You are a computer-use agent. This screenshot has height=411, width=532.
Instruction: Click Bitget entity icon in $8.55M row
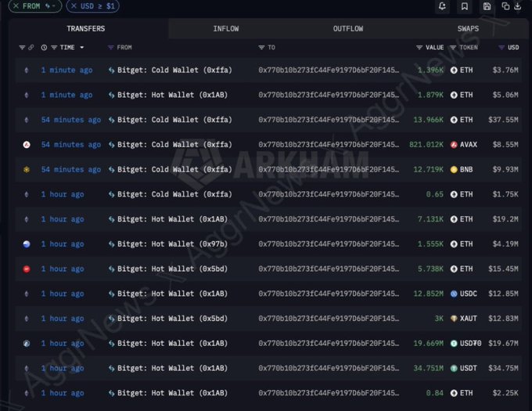[x=111, y=145]
